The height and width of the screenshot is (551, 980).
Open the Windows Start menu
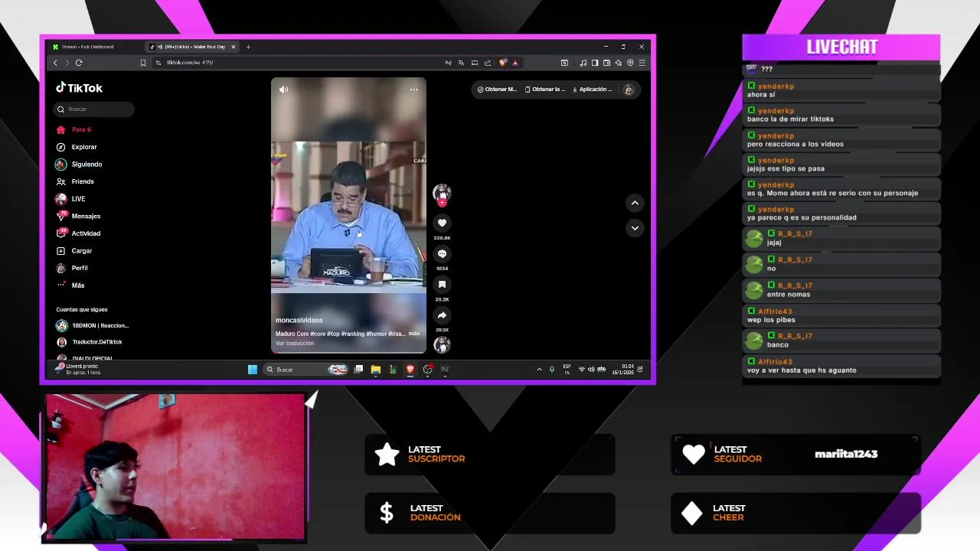pos(252,370)
